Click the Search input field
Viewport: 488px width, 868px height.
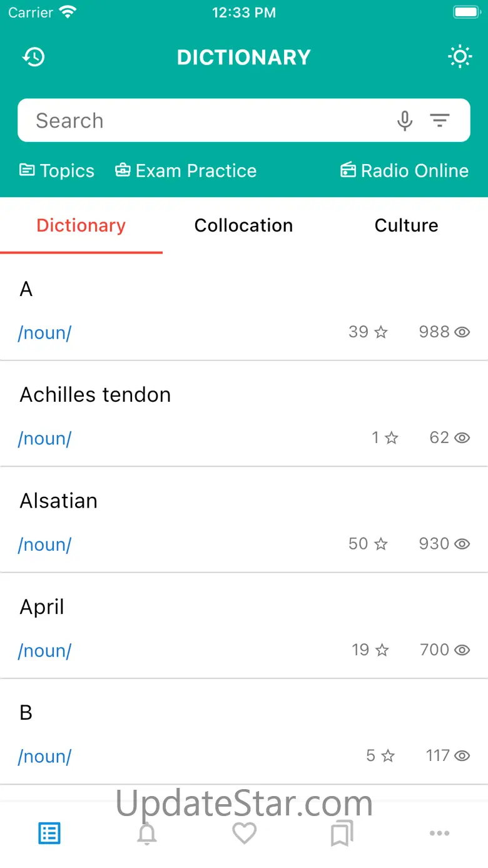click(x=206, y=121)
